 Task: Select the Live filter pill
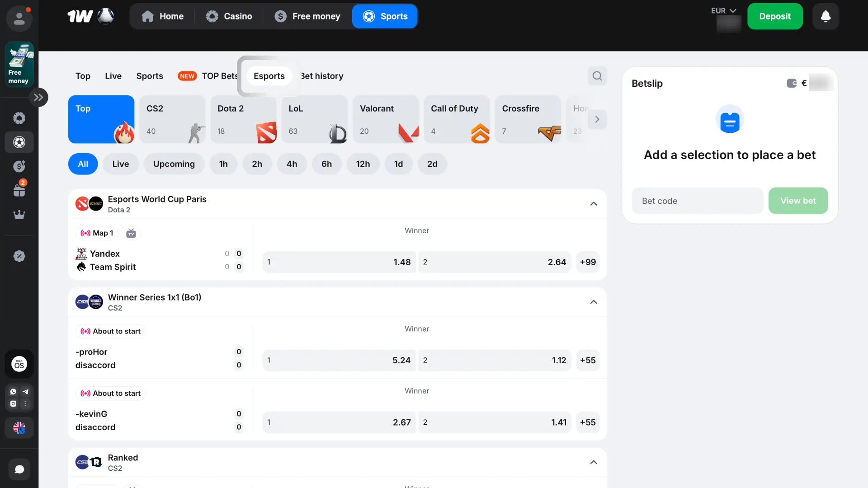coord(120,164)
